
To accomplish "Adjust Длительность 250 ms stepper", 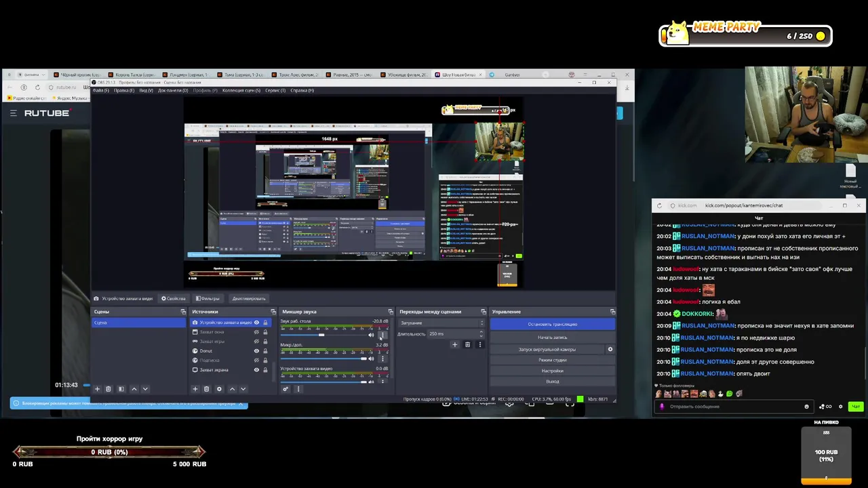I will point(482,334).
